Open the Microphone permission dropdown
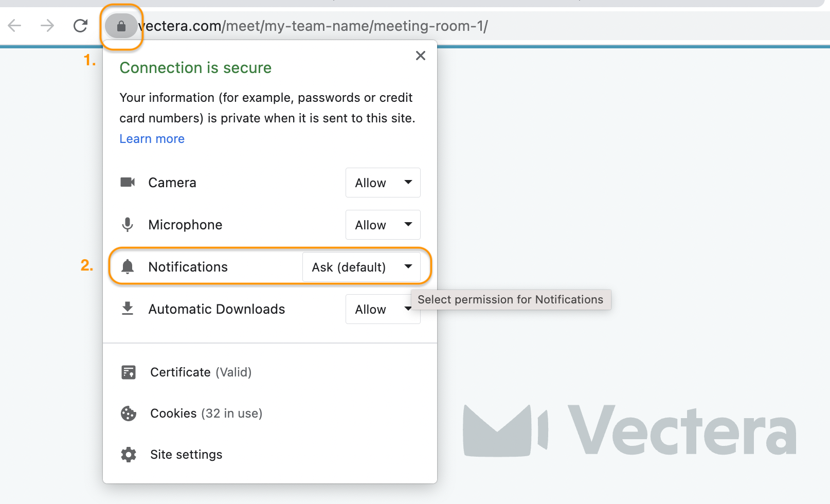Image resolution: width=830 pixels, height=504 pixels. point(383,225)
